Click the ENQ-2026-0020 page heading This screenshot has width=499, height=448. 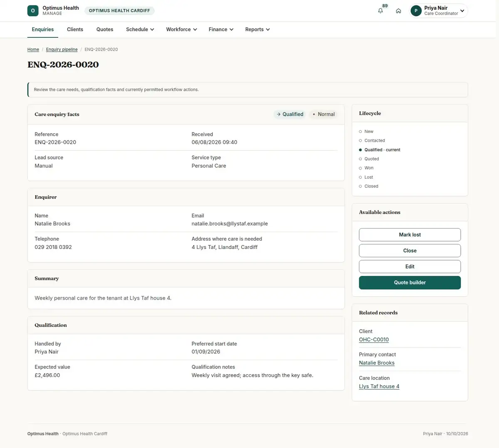pos(63,65)
